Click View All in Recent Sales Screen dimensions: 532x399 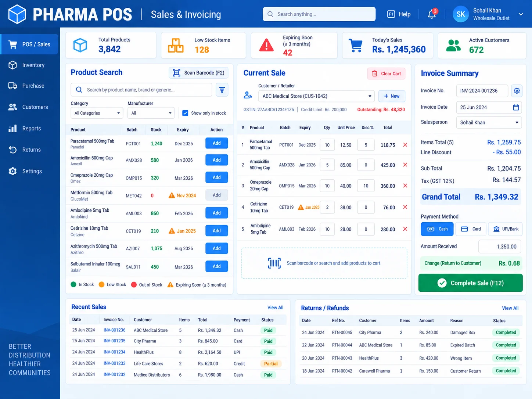coord(275,308)
